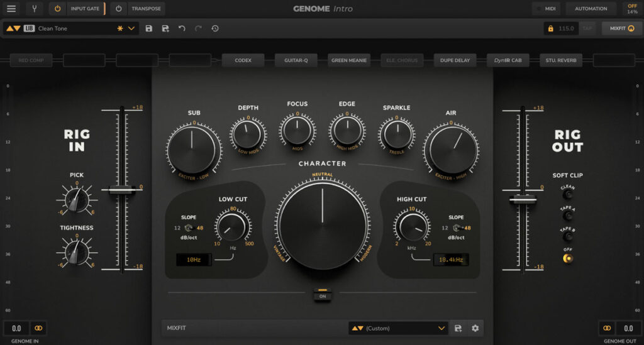Viewport: 644px width, 345px height.
Task: Toggle the MIXFIT ON switch
Action: point(323,294)
